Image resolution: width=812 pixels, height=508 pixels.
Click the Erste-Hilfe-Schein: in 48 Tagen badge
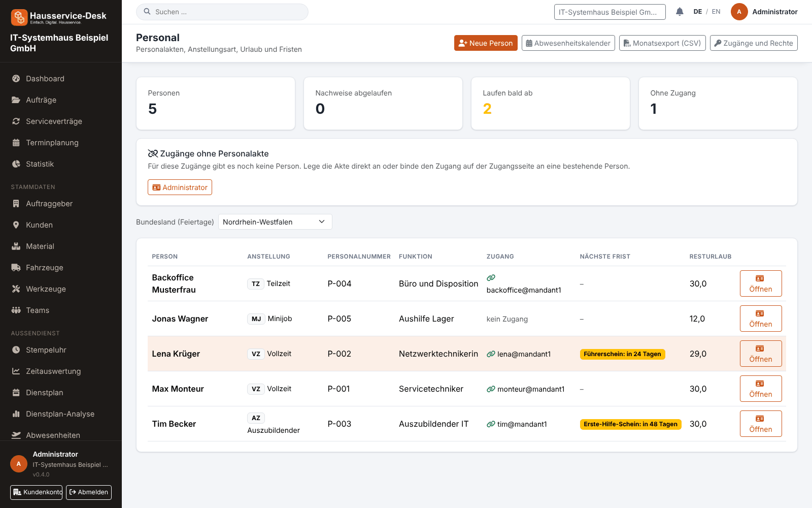click(630, 424)
